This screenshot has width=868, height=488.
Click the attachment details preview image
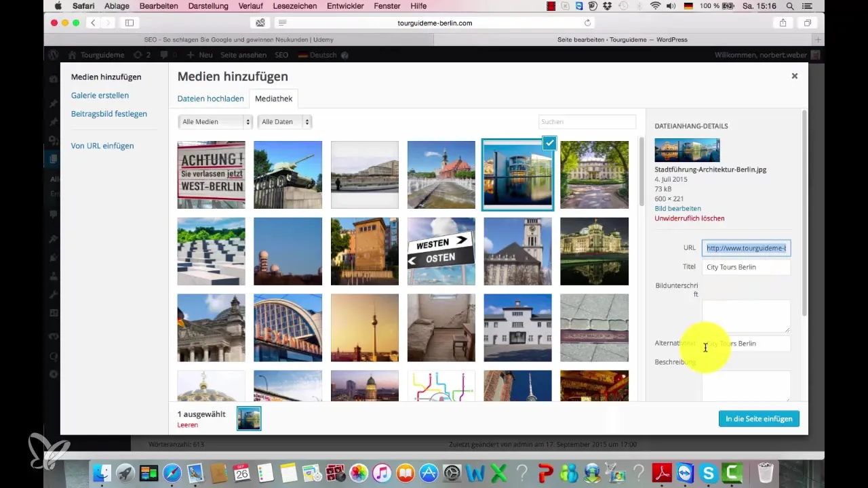pos(687,150)
